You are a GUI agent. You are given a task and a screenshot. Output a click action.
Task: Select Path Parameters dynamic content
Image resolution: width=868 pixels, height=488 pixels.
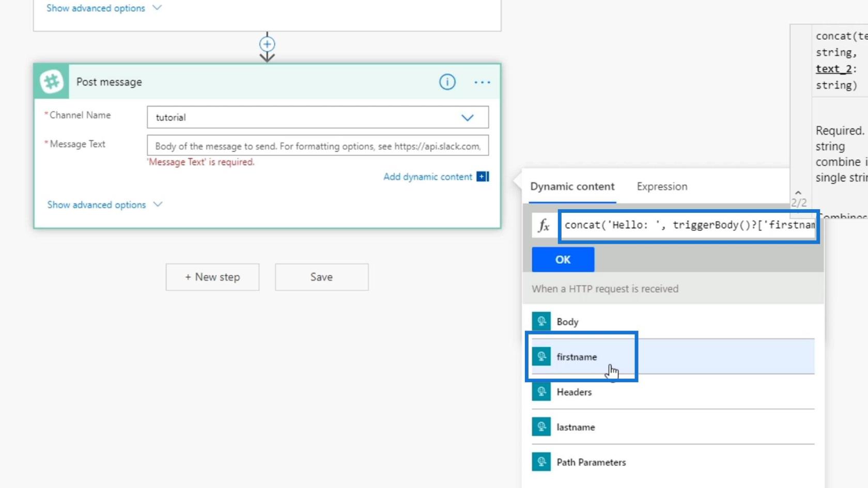pyautogui.click(x=673, y=462)
